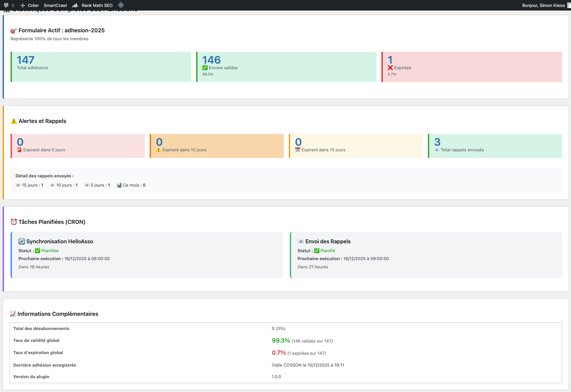Image resolution: width=571 pixels, height=392 pixels.
Task: Open the Créer menu in the admin bar
Action: coord(30,5)
